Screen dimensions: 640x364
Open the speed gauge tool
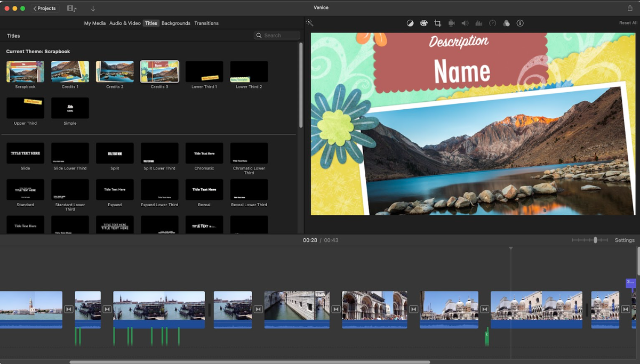click(493, 23)
